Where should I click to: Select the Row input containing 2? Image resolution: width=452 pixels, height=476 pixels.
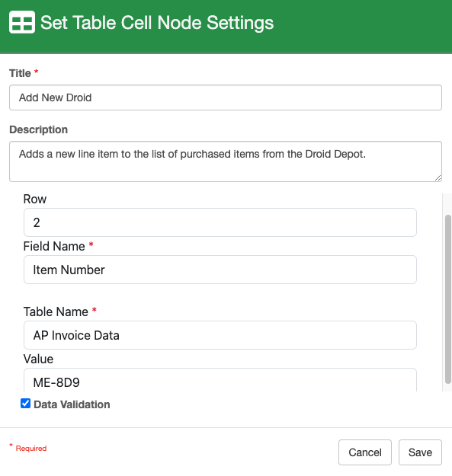point(220,222)
